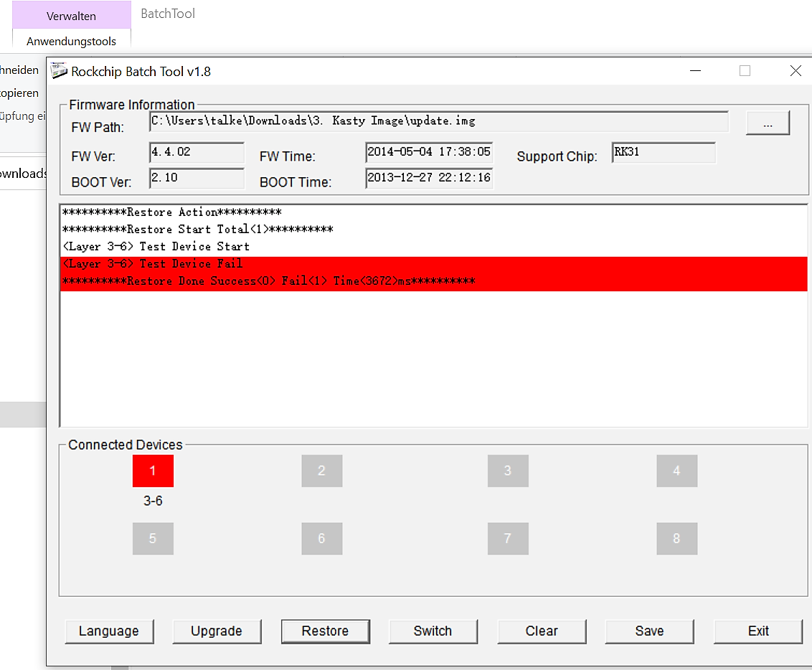Click the Restore button
The width and height of the screenshot is (812, 670).
[325, 631]
